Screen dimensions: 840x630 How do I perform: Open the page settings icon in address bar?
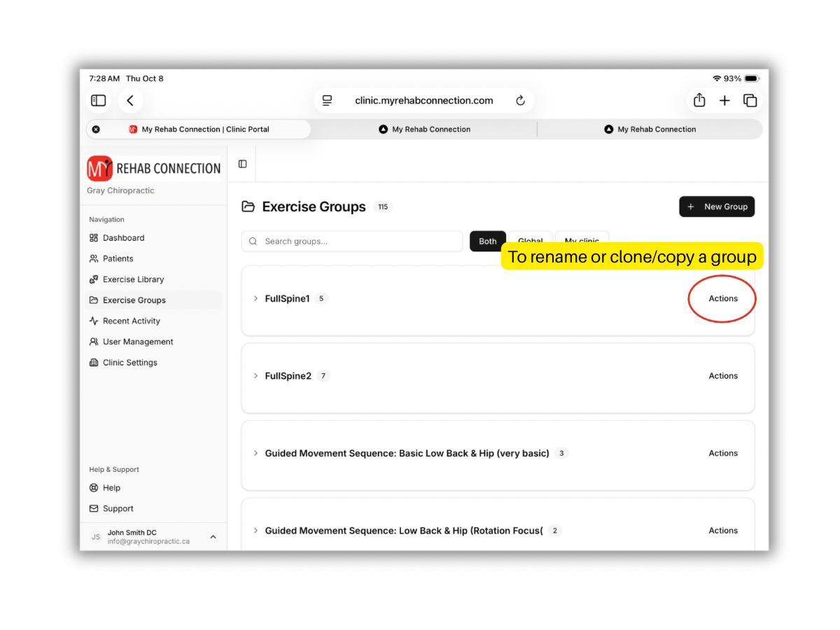click(x=327, y=101)
